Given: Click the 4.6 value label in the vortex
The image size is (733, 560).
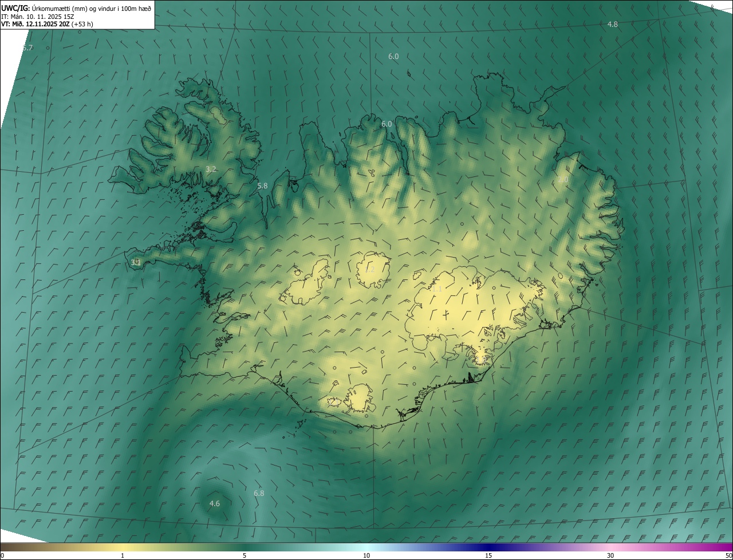Looking at the screenshot, I should (x=215, y=503).
